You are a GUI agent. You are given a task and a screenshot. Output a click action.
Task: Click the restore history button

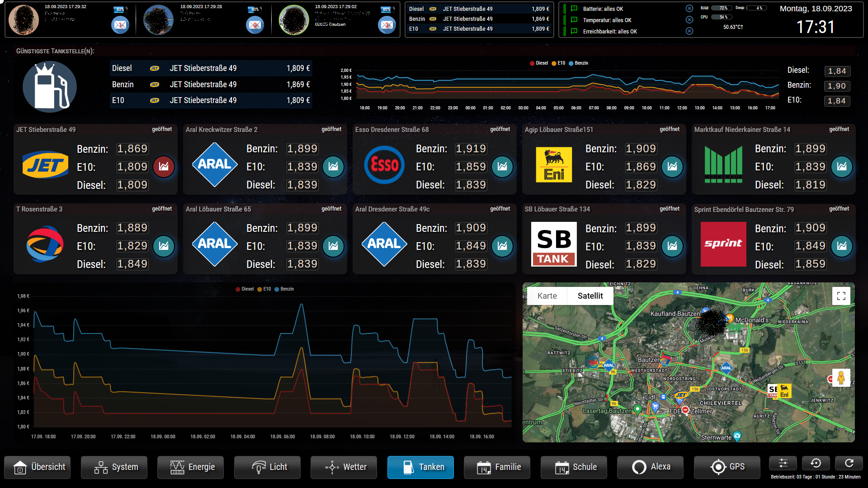point(816,463)
